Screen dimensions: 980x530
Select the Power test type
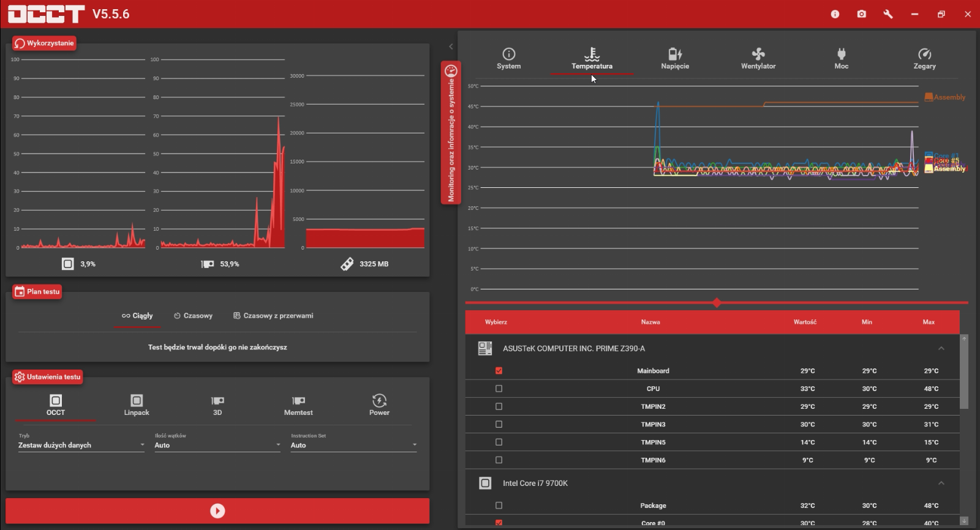pyautogui.click(x=379, y=405)
